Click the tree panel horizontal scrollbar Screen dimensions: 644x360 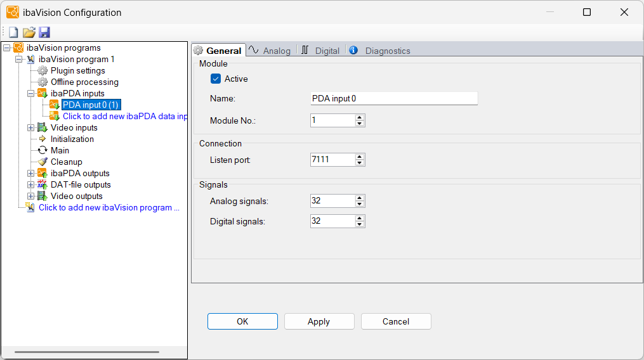point(87,352)
